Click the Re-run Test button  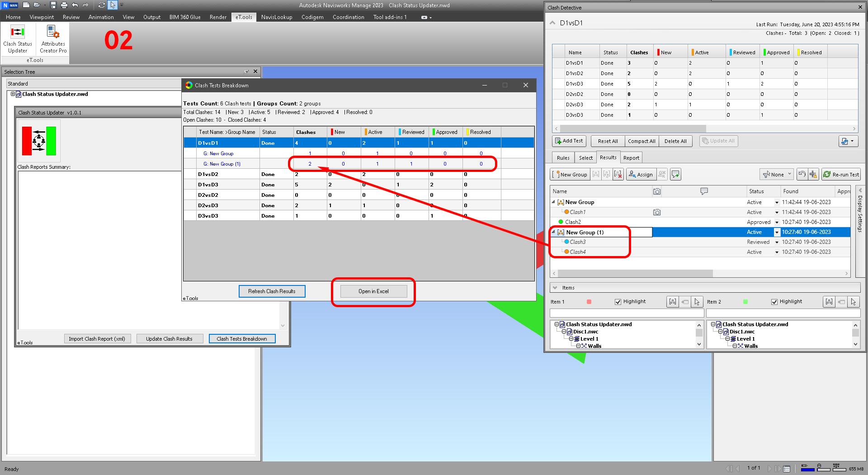[841, 174]
